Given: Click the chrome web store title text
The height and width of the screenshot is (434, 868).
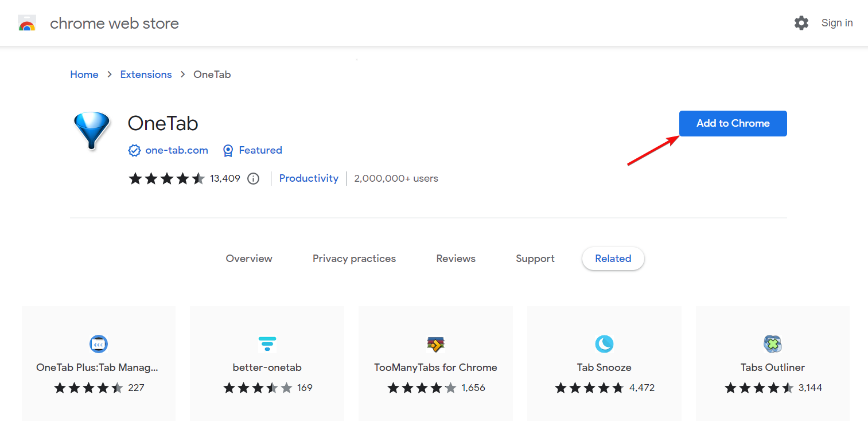Looking at the screenshot, I should (x=114, y=24).
